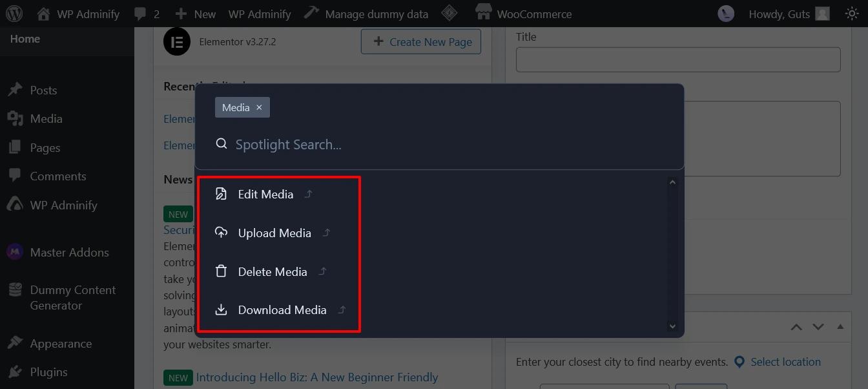Click the Download Media icon
Screen dimensions: 868x389
[x=221, y=310]
